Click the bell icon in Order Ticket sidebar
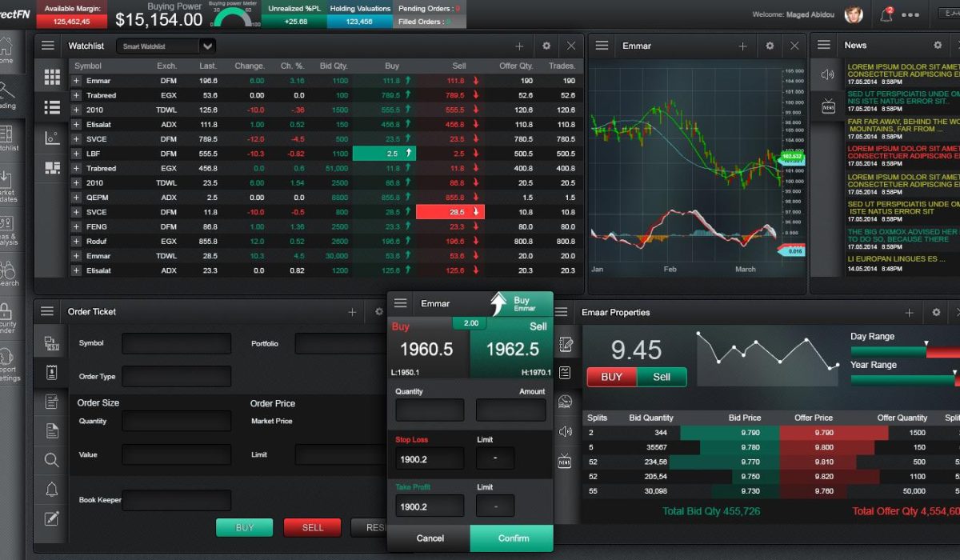The image size is (960, 560). click(52, 490)
